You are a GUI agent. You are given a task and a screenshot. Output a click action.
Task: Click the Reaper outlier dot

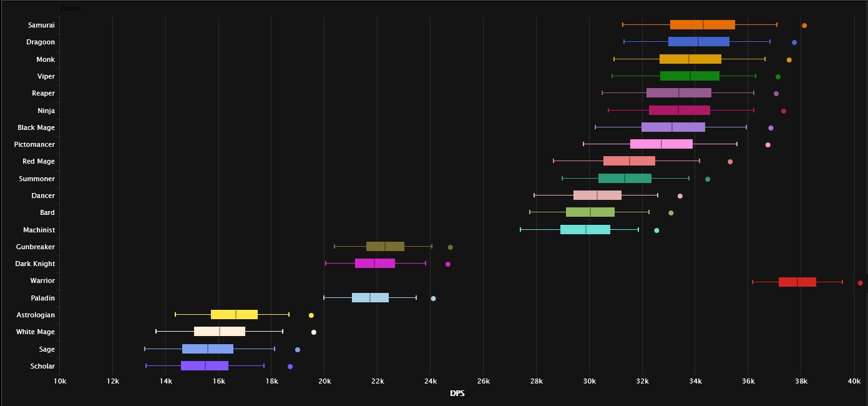776,94
